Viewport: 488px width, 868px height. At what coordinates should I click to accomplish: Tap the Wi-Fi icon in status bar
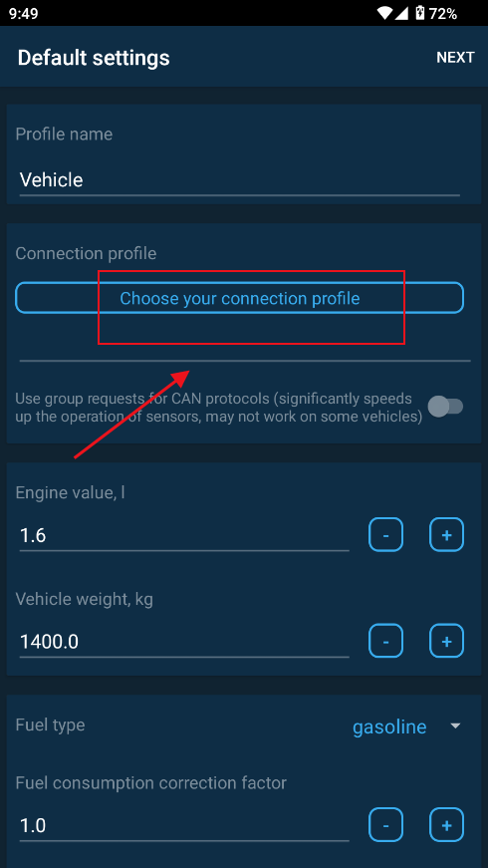click(385, 13)
